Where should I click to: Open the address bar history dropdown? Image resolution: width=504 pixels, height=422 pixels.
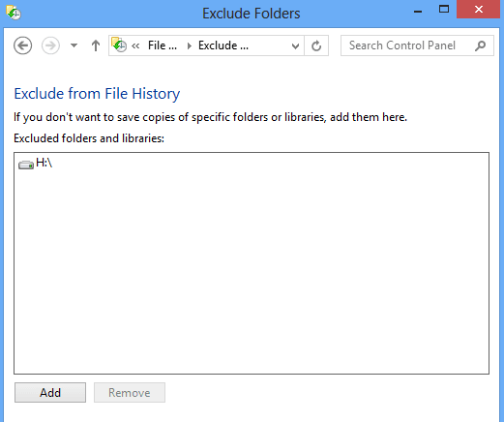[295, 45]
